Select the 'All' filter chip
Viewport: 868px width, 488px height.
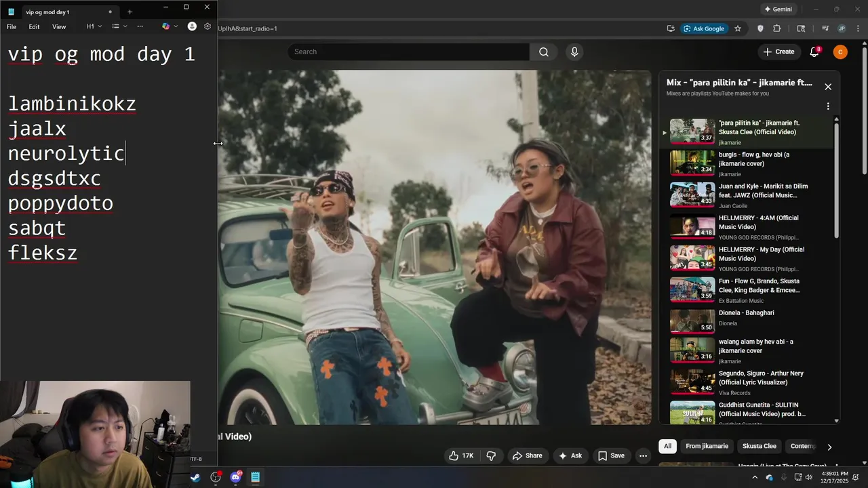pyautogui.click(x=667, y=446)
